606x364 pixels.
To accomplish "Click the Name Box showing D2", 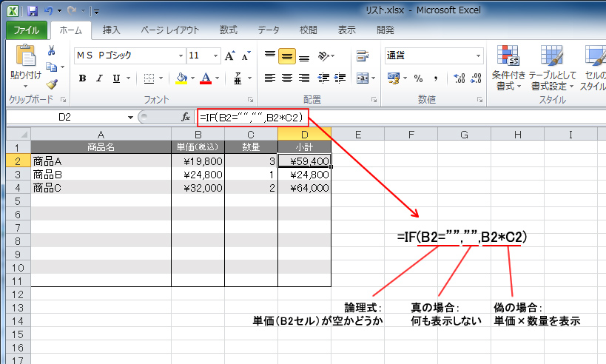I will (66, 117).
